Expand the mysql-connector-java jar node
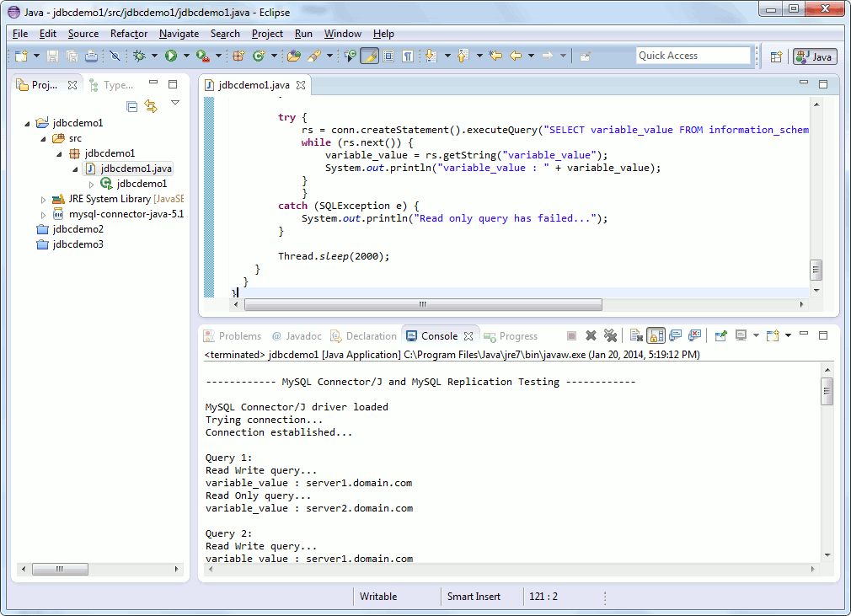This screenshot has height=616, width=851. tap(44, 214)
